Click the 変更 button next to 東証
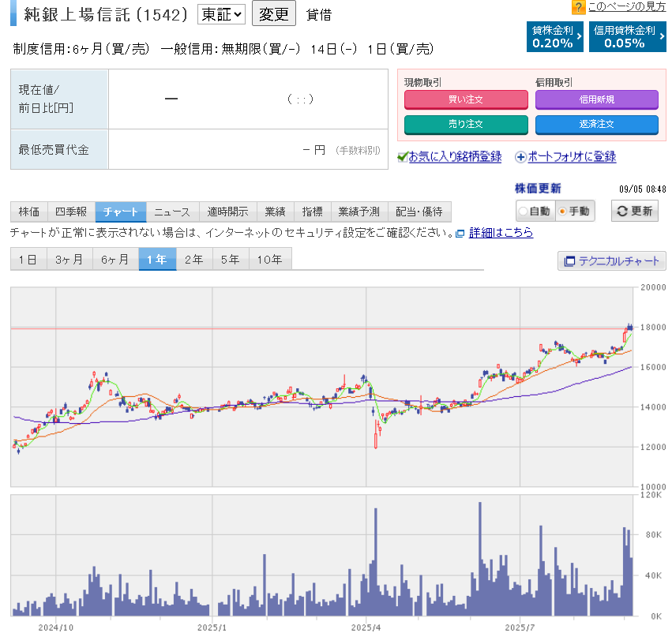The image size is (672, 633). (273, 14)
